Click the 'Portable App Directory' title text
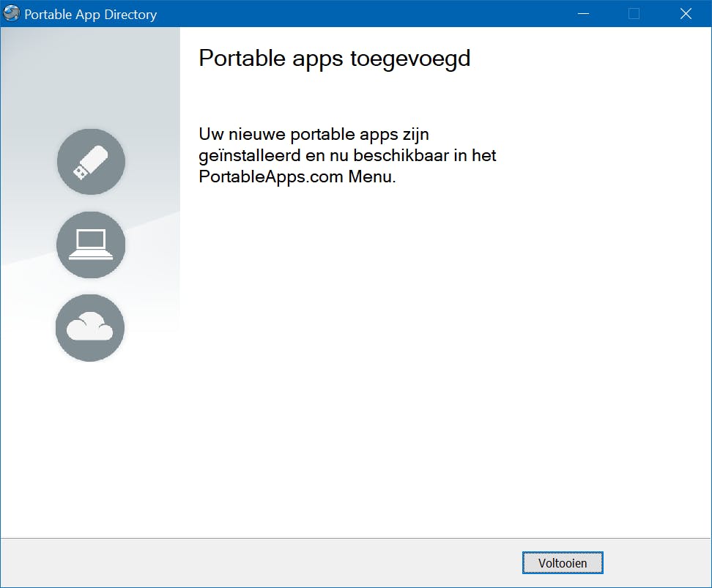This screenshot has width=712, height=588. coord(91,15)
